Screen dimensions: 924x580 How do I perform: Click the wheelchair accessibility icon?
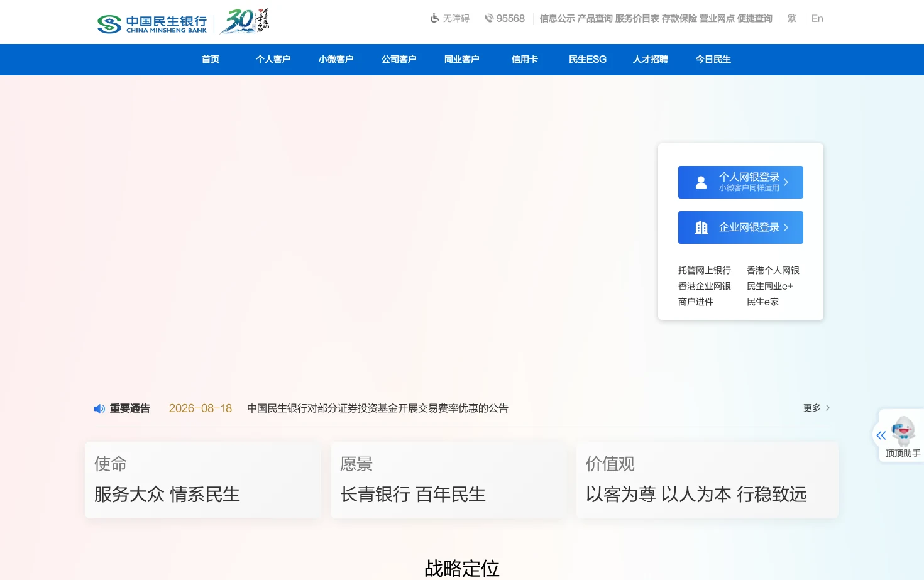coord(434,18)
